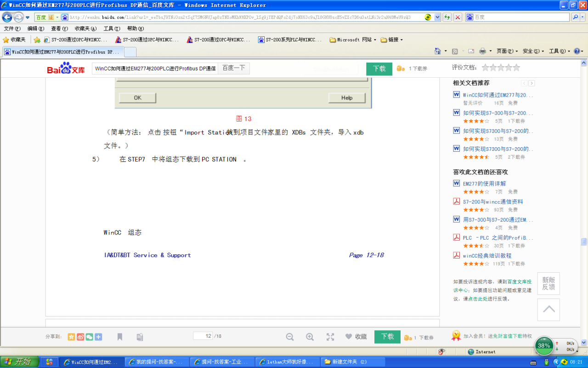Viewport: 588px width, 368px height.
Task: Rate document with the first star
Action: (x=486, y=68)
